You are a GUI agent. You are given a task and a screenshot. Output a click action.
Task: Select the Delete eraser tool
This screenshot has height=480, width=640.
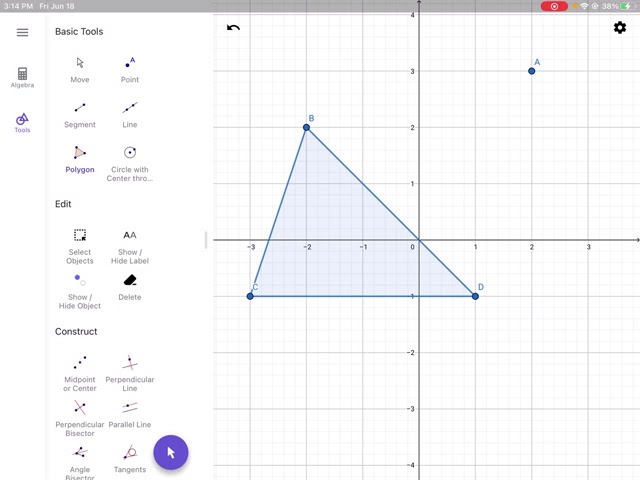(x=130, y=287)
